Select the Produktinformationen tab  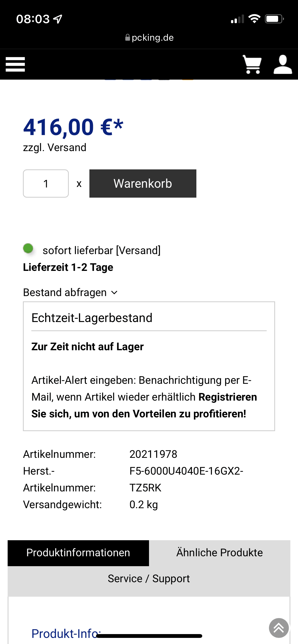78,553
